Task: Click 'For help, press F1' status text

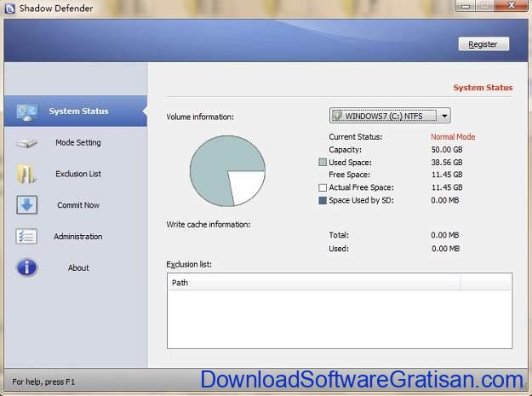Action: pyautogui.click(x=43, y=382)
